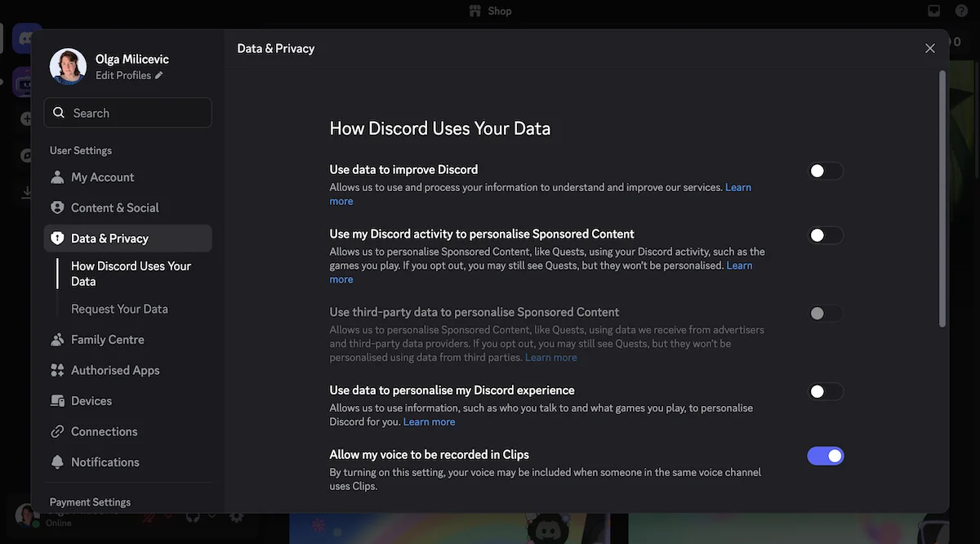Click the Notifications bell icon

point(57,462)
